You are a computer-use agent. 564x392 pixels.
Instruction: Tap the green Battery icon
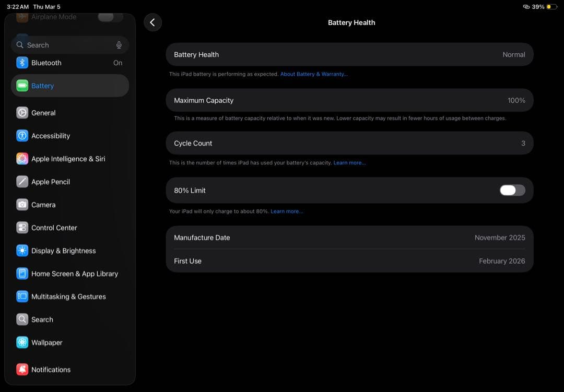coord(22,86)
